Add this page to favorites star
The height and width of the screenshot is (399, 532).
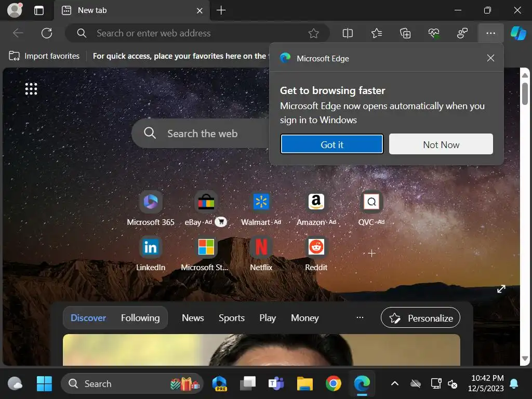[x=313, y=33]
